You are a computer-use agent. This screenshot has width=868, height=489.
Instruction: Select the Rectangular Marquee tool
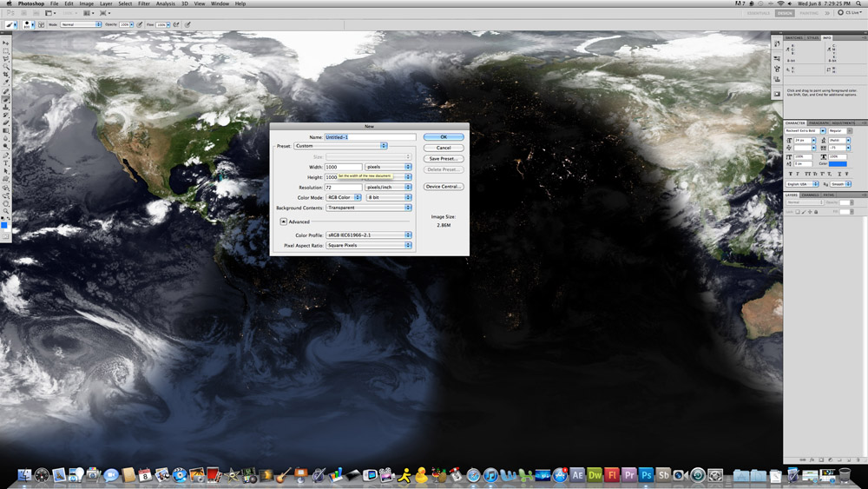[6, 50]
